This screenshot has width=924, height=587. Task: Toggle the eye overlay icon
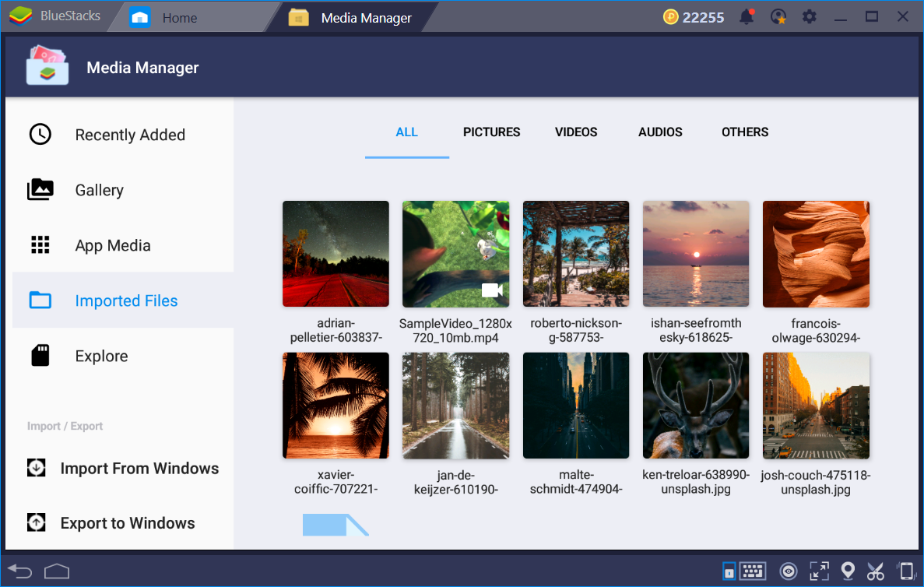[x=788, y=571]
